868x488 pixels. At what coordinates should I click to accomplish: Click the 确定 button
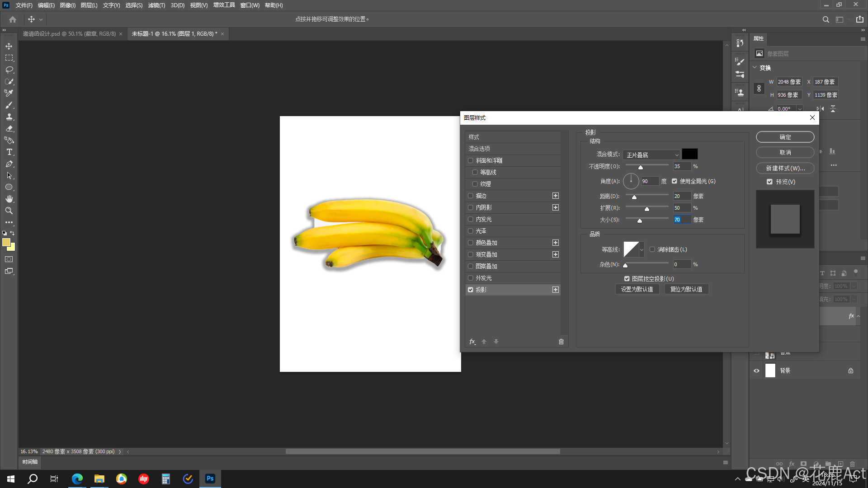(x=785, y=137)
